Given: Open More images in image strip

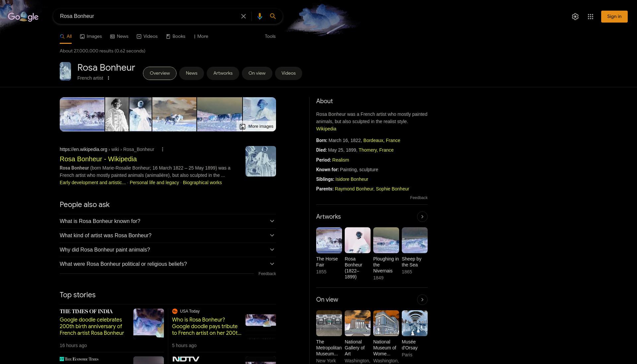Looking at the screenshot, I should tap(257, 126).
